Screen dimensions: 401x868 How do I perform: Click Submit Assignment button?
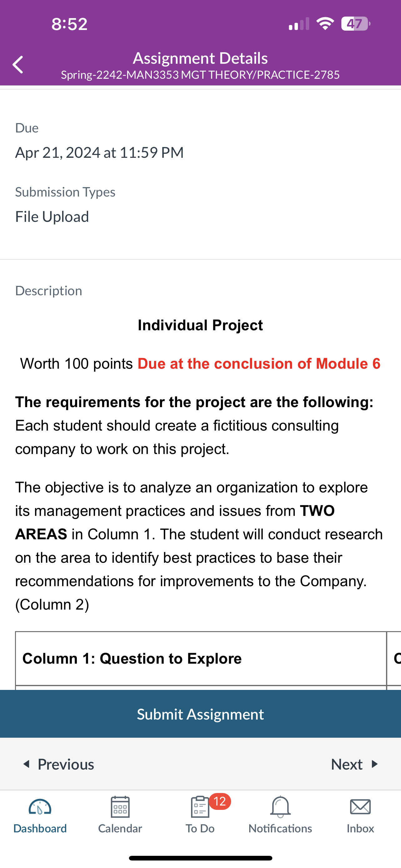[x=200, y=714]
